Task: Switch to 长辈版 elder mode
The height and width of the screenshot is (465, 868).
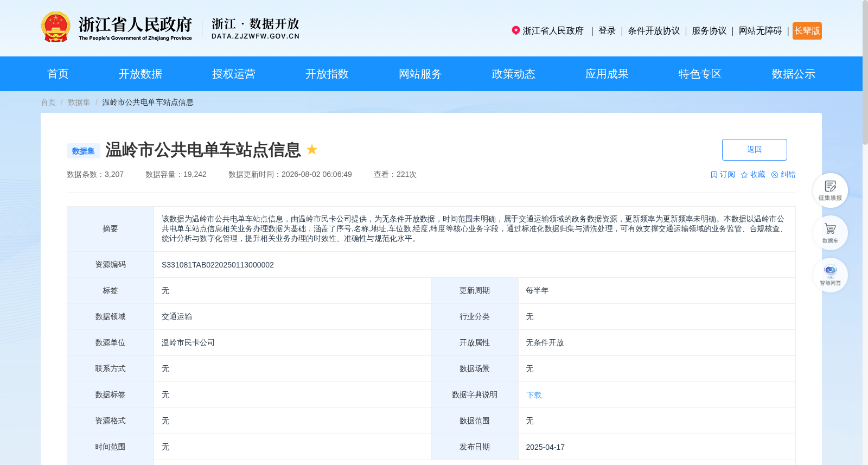Action: (x=807, y=31)
